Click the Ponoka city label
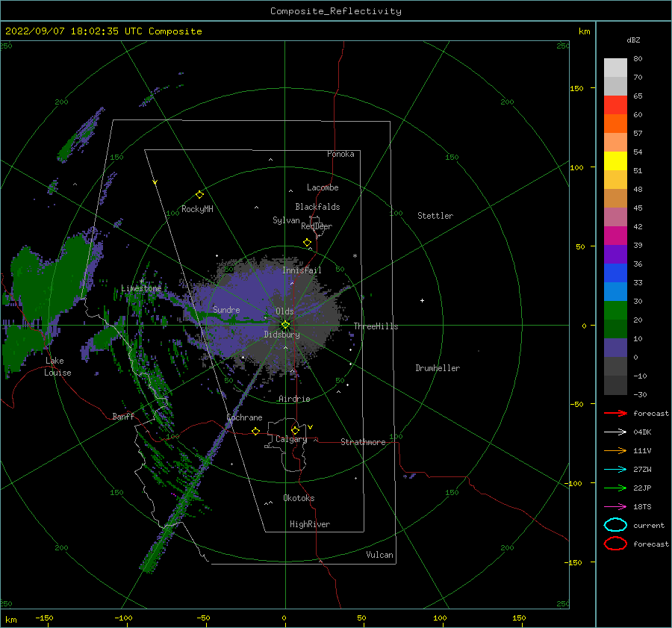The width and height of the screenshot is (672, 628). point(340,154)
